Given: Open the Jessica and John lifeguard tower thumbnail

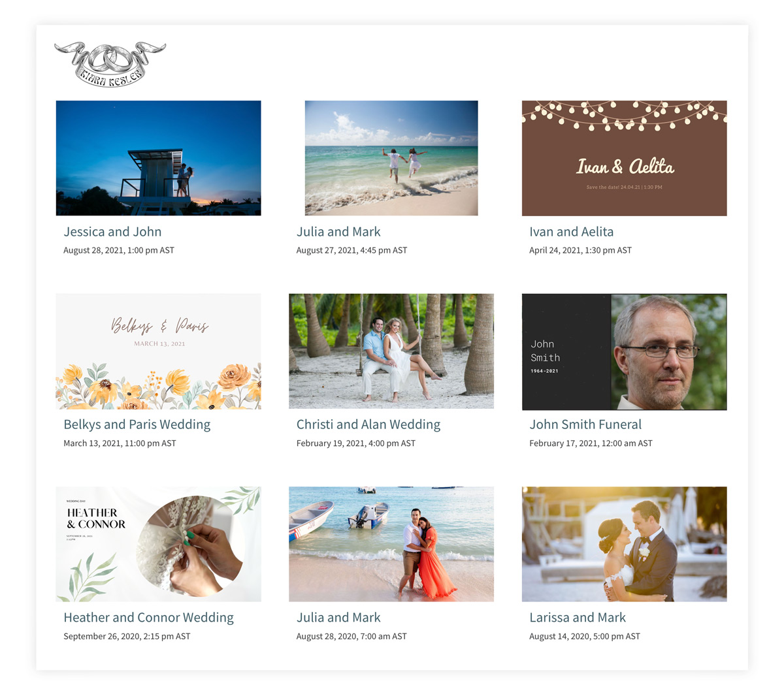Looking at the screenshot, I should pos(159,158).
